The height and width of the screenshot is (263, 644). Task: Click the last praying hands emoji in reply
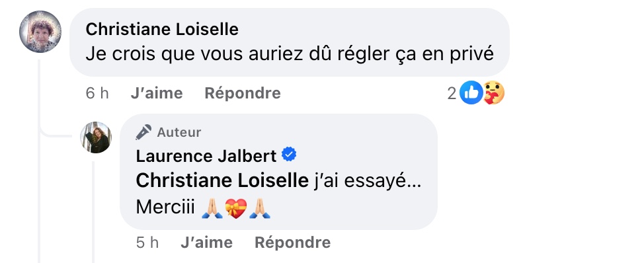(x=260, y=208)
